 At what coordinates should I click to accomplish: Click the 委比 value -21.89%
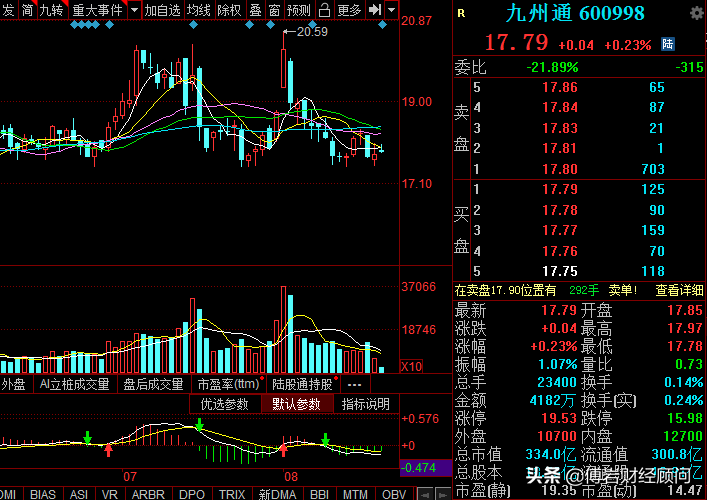tap(552, 68)
